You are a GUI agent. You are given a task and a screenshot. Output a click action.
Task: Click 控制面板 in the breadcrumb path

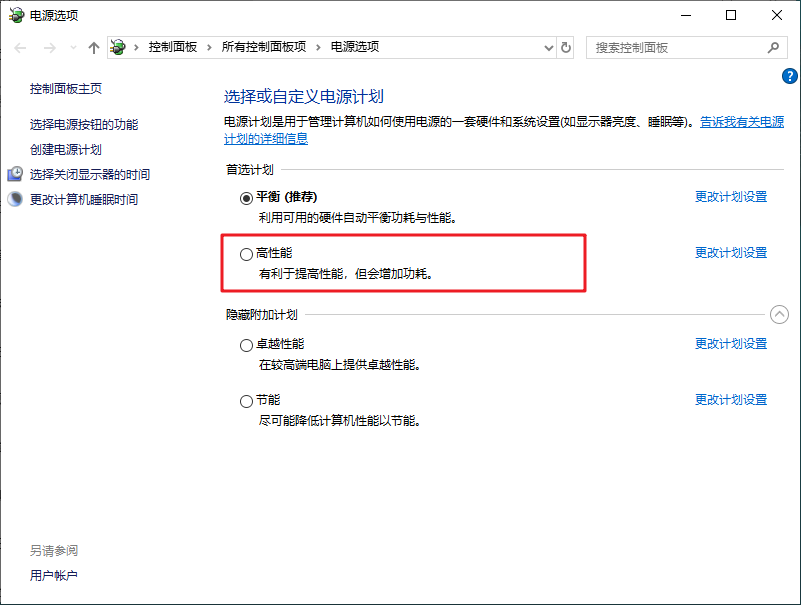point(172,47)
